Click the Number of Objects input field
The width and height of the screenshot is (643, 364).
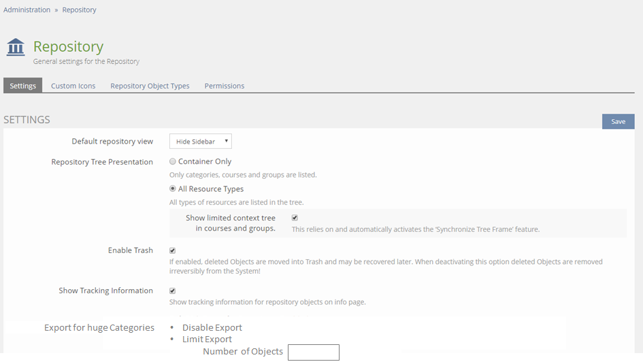click(x=313, y=352)
